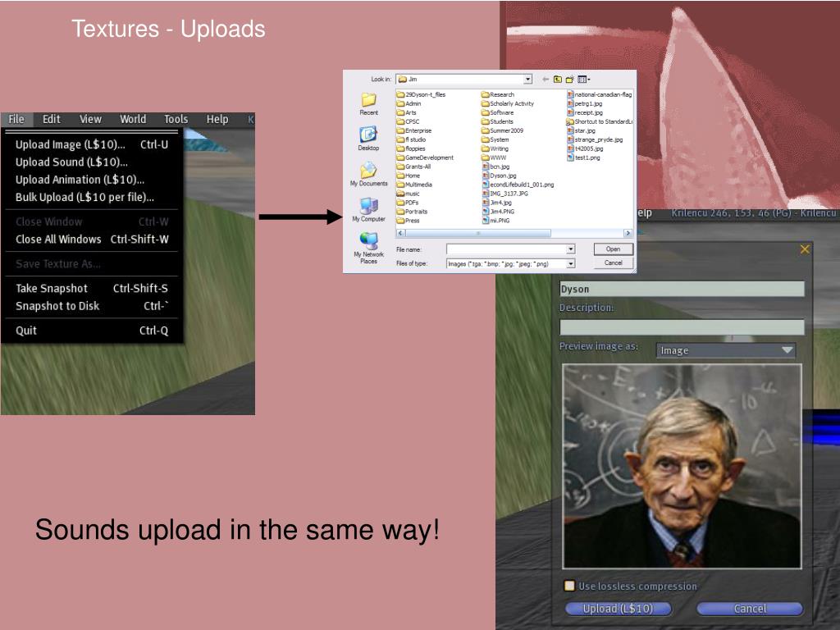The width and height of the screenshot is (840, 630).
Task: Open My Network Places
Action: 368,248
